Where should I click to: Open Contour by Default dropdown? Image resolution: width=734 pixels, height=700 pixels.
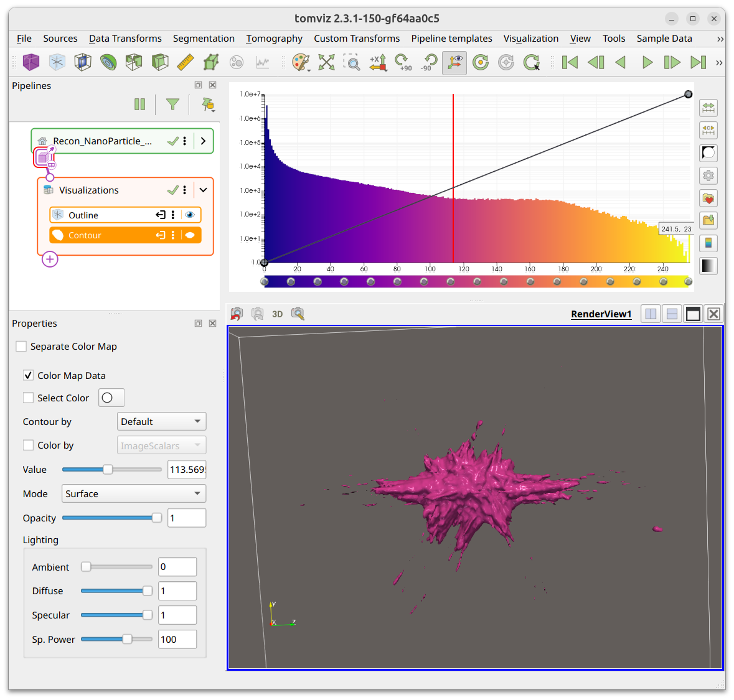[x=161, y=422]
